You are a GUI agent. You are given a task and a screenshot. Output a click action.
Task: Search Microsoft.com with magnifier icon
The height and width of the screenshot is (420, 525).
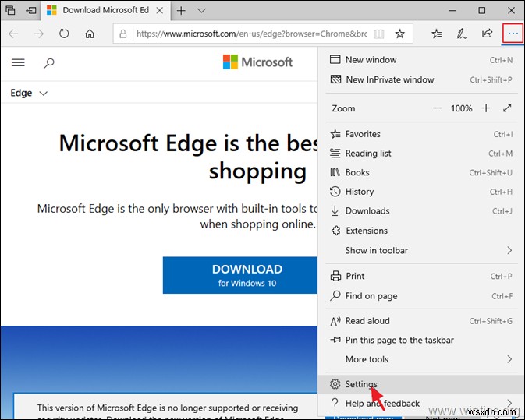(49, 62)
